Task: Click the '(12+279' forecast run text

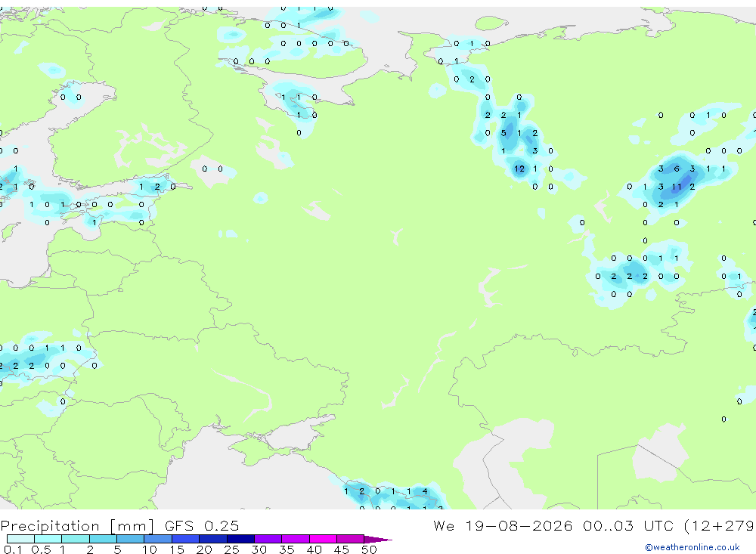Action: pos(720,526)
